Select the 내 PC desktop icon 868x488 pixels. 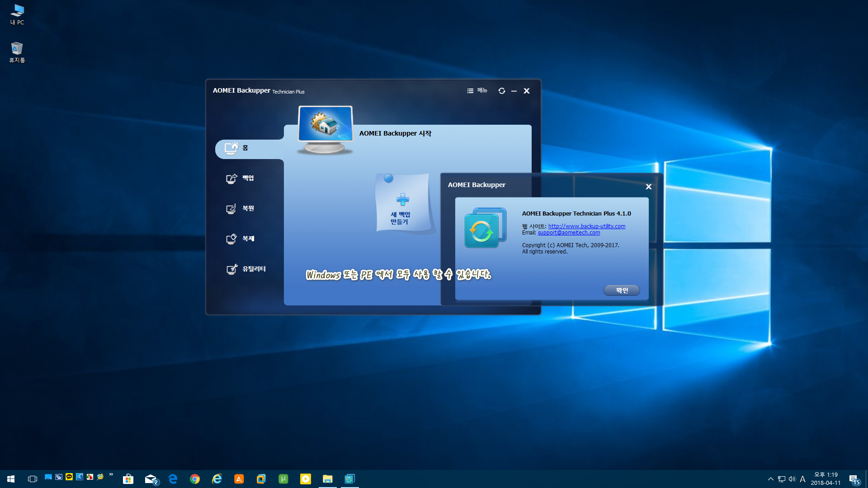tap(17, 14)
